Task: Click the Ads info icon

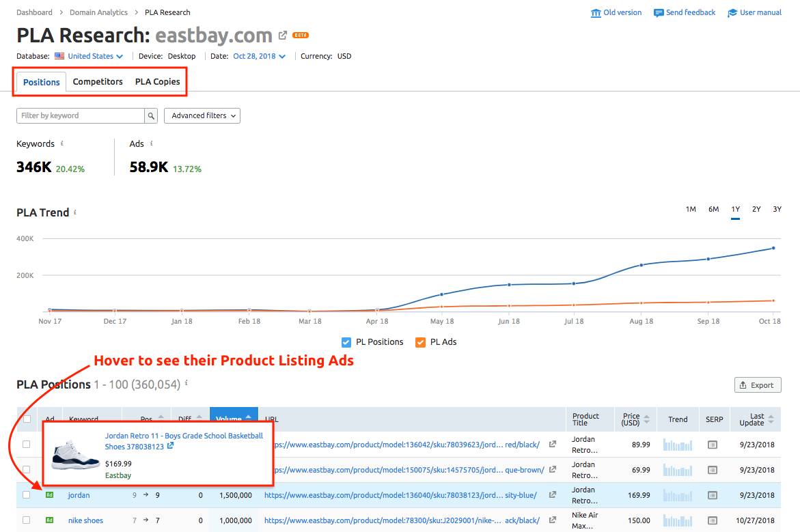Action: (152, 143)
